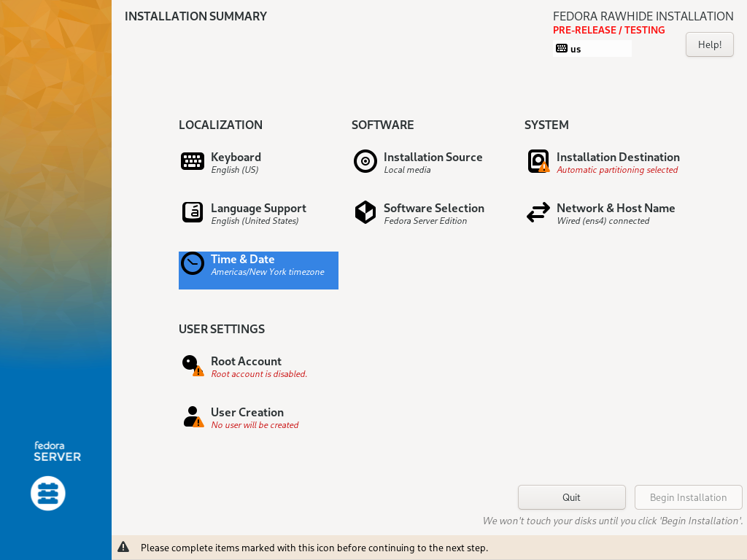Click the Keyboard spoke icon

pos(193,161)
